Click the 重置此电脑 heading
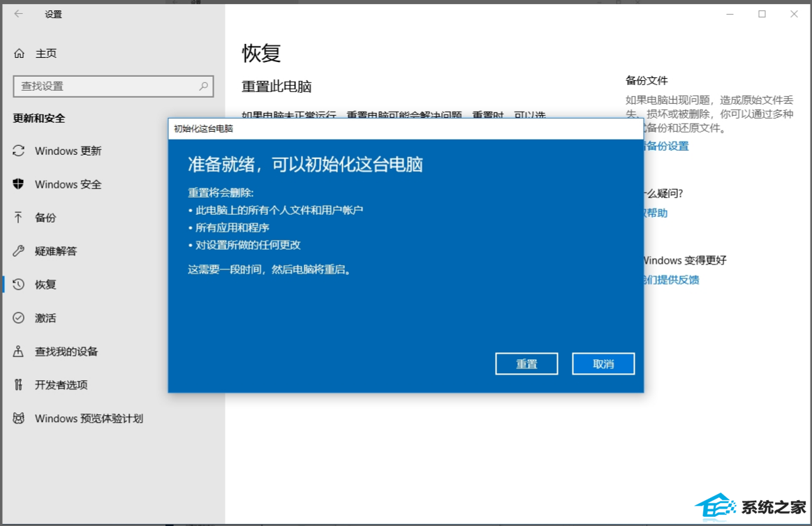Viewport: 812px width, 526px height. [x=276, y=87]
